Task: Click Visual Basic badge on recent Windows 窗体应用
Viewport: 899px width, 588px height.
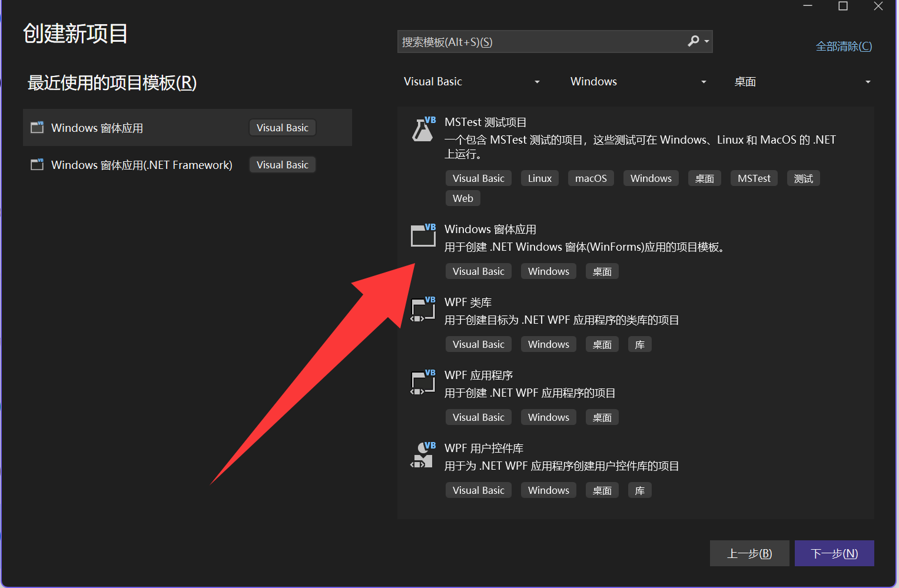Action: coord(283,128)
